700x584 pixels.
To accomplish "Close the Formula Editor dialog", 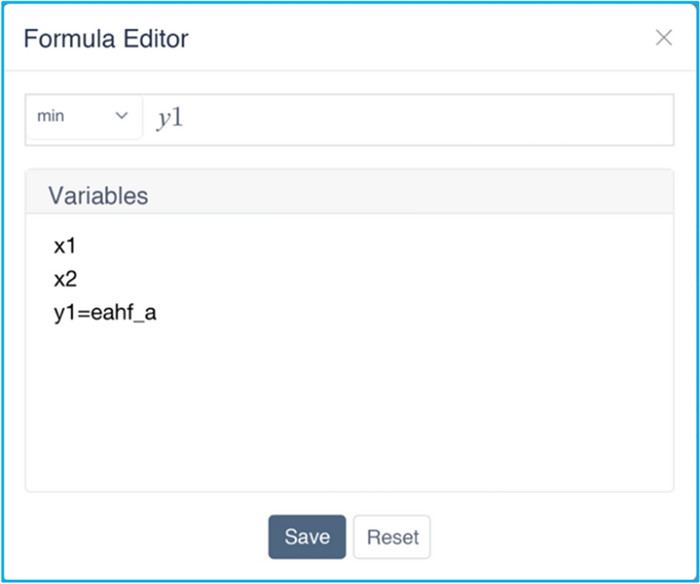I will pos(663,38).
